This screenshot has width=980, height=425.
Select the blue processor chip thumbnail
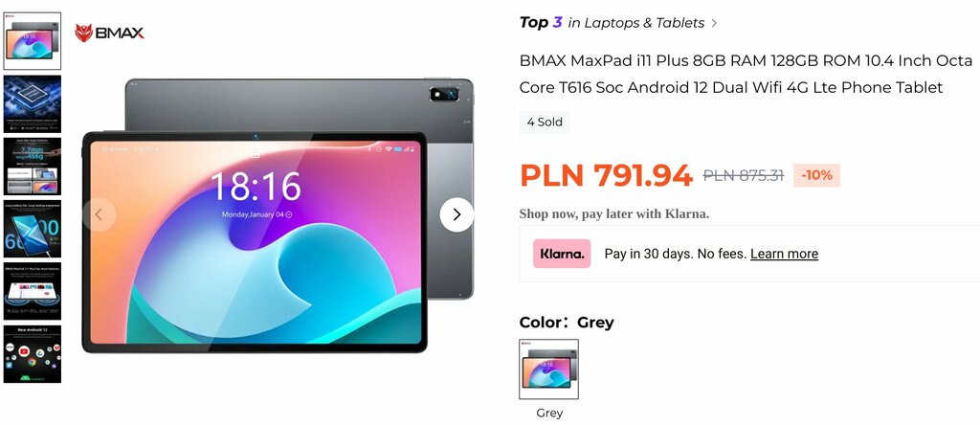(33, 103)
